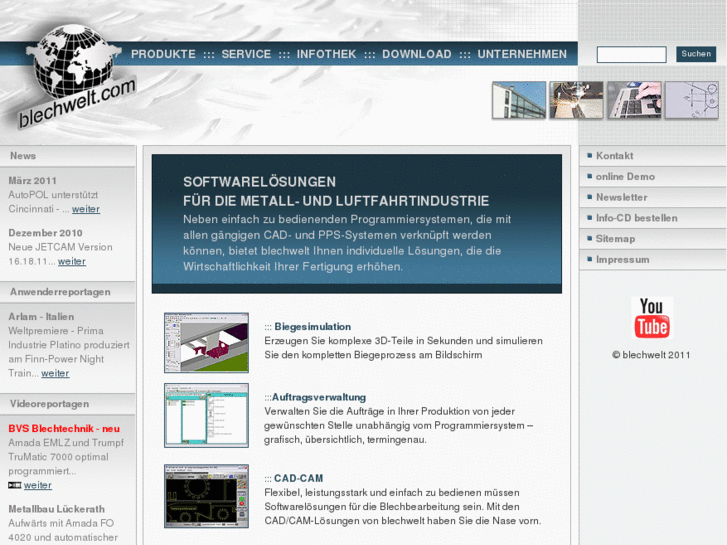Open the UNTERNEHMEN menu
Image resolution: width=727 pixels, height=545 pixels.
[x=522, y=54]
